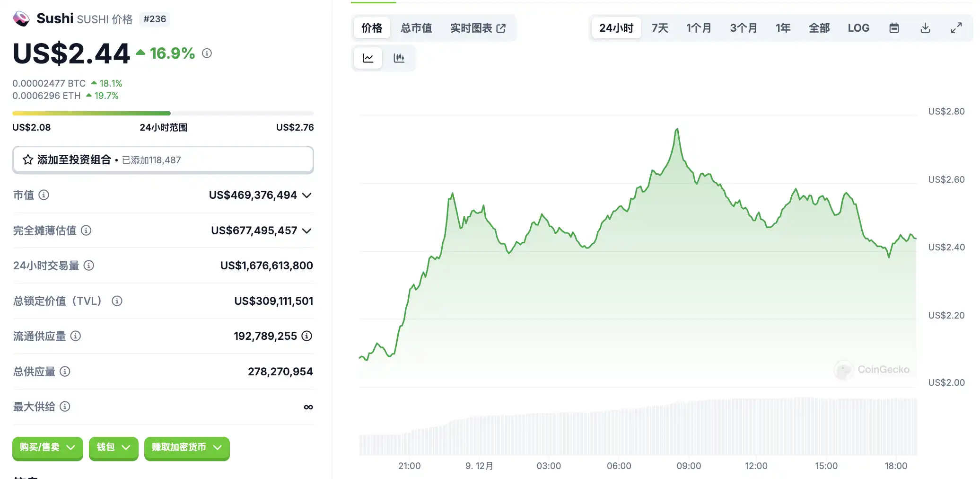Viewport: 980px width, 479px height.
Task: Toggle LOG scale on chart
Action: [858, 28]
